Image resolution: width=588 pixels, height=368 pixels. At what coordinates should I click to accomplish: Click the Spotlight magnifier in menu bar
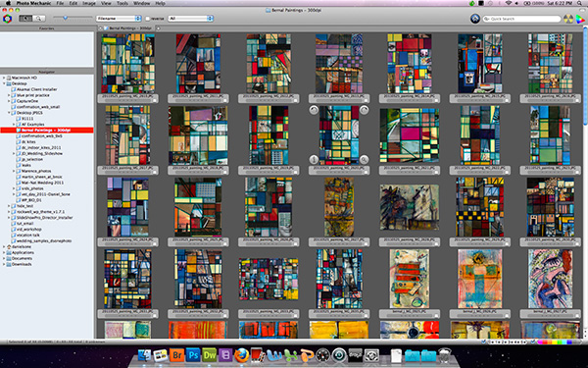pyautogui.click(x=580, y=3)
